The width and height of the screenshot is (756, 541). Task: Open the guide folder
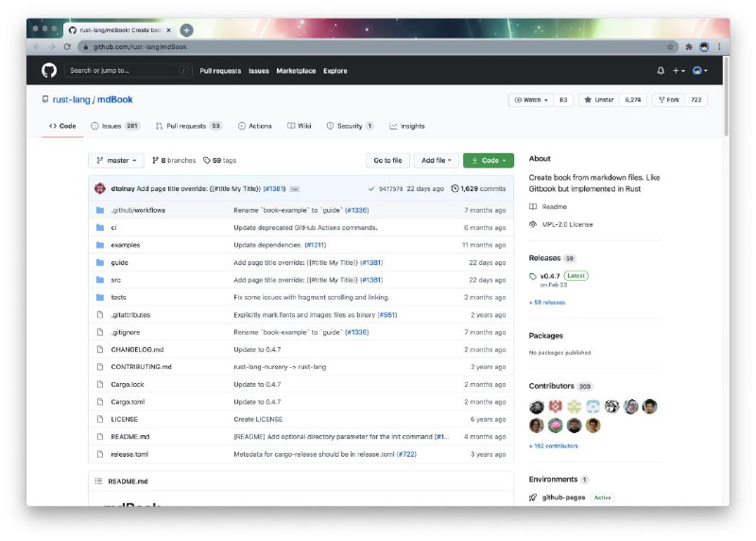click(120, 263)
